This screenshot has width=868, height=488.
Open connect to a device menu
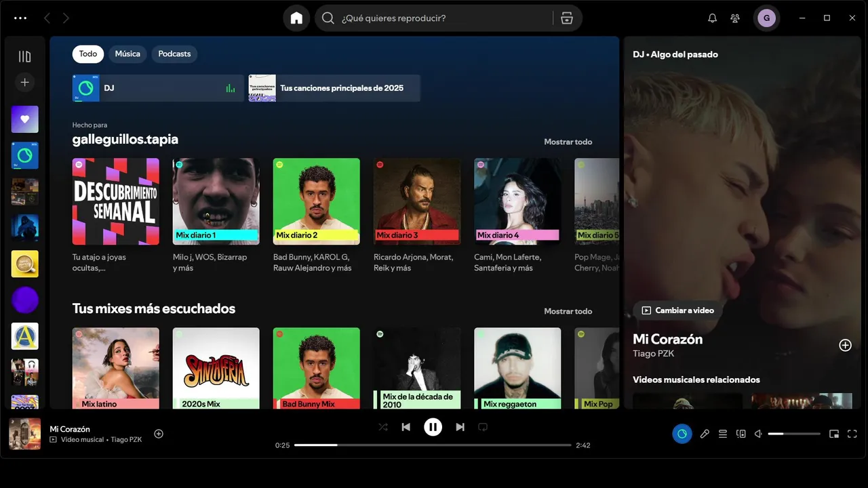[741, 434]
